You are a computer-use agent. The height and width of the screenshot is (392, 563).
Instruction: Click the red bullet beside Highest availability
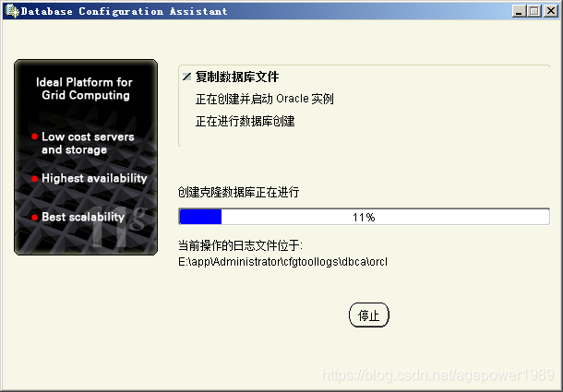tap(35, 178)
